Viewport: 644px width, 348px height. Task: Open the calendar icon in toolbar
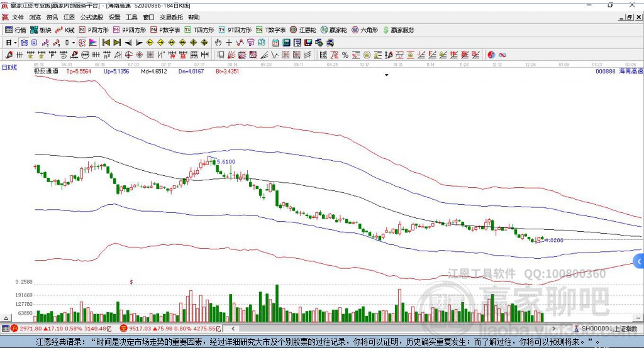(275, 43)
